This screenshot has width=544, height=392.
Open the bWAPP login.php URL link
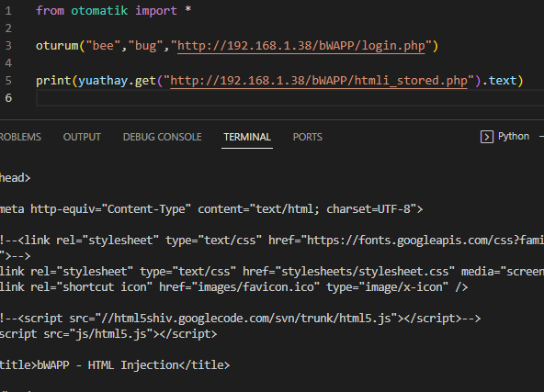(301, 46)
